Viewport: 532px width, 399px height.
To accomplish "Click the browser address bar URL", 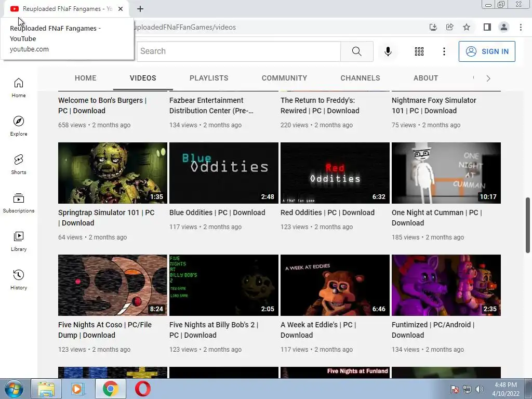I will pos(185,27).
